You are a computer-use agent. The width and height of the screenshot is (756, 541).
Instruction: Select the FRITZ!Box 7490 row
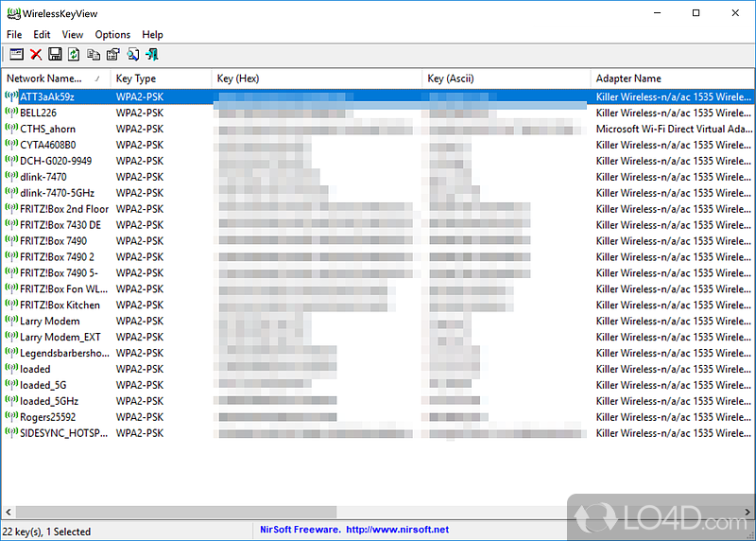pyautogui.click(x=378, y=240)
